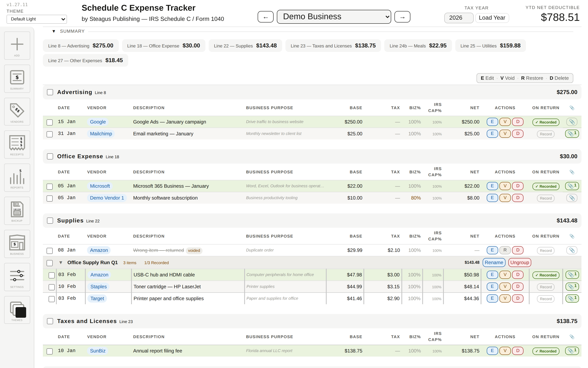Open the Backup disk icon
This screenshot has height=368, width=588.
[x=17, y=211]
